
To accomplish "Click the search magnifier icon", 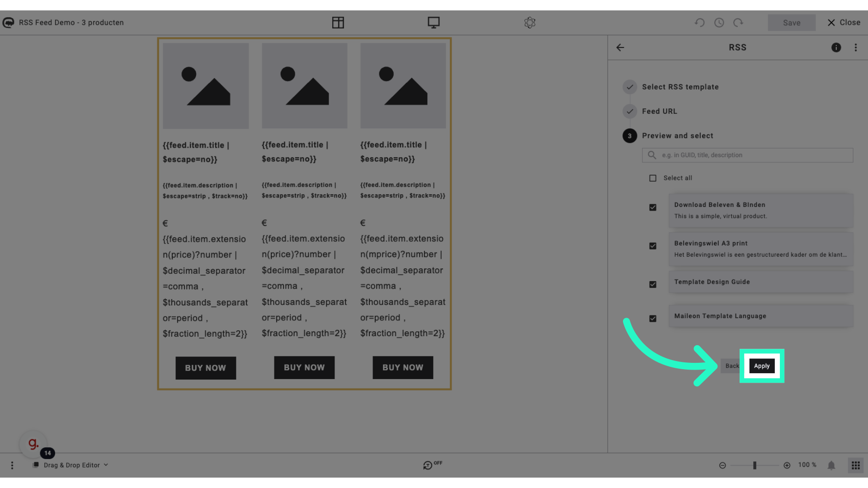I will click(652, 155).
